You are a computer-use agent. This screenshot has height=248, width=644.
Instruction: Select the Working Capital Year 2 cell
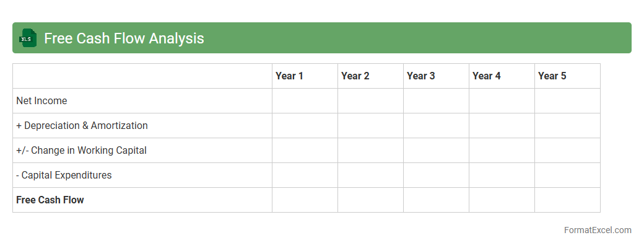[x=370, y=150]
